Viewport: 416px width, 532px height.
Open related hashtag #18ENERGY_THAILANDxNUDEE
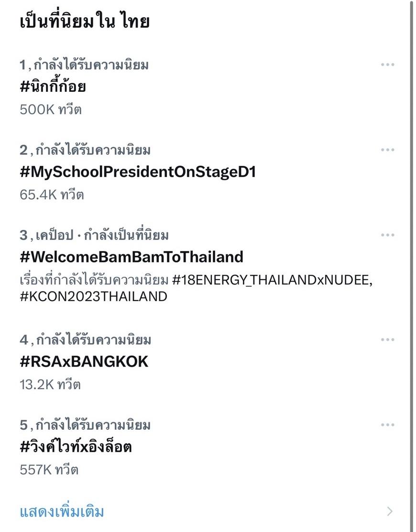[x=272, y=280]
